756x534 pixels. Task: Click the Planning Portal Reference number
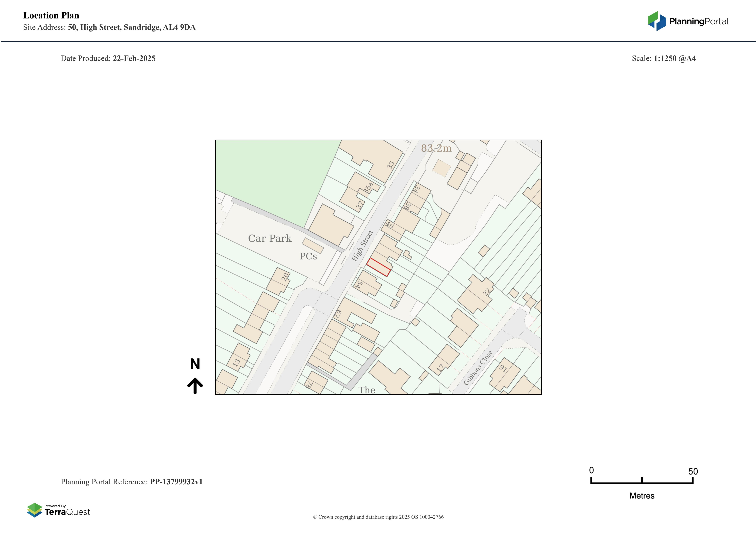[176, 482]
